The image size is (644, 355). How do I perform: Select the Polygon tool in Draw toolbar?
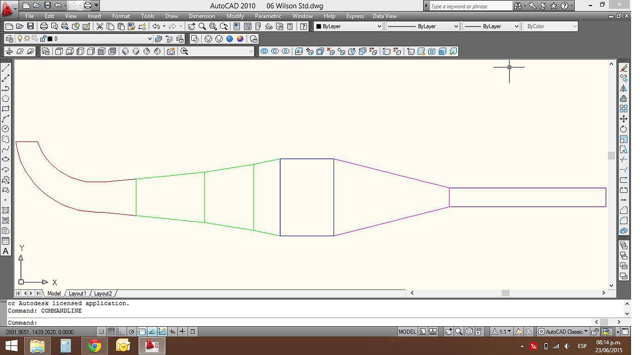point(6,99)
